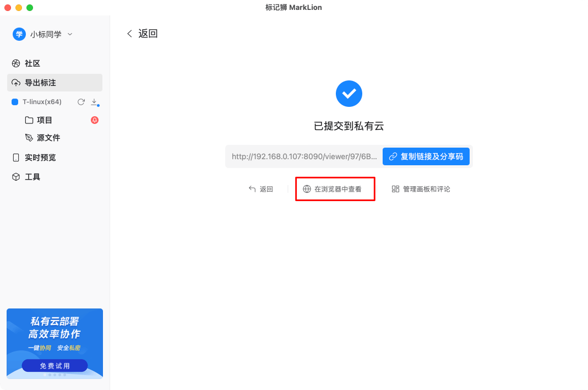The width and height of the screenshot is (588, 390).
Task: Click the download icon beside T-linux(x64)
Action: coord(95,102)
